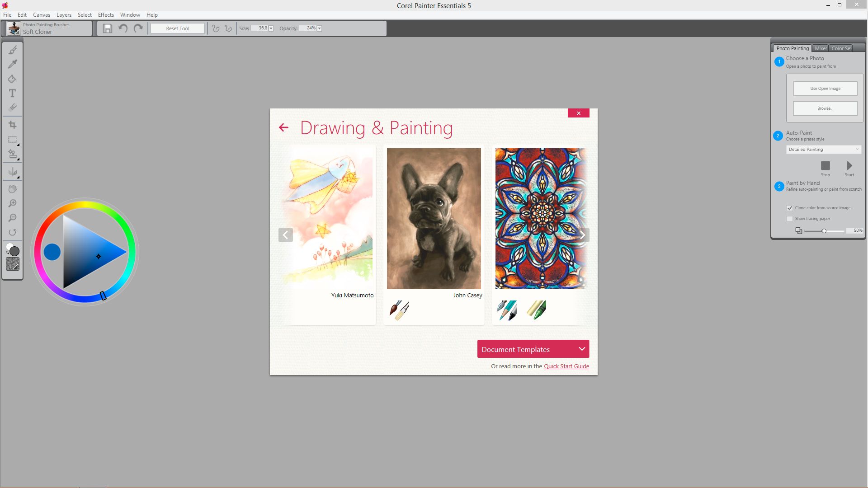Click the Save disk icon
868x488 pixels.
[x=107, y=28]
